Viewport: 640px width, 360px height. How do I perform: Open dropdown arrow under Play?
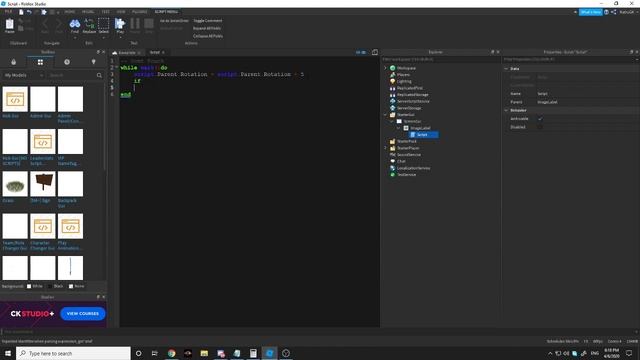point(120,38)
